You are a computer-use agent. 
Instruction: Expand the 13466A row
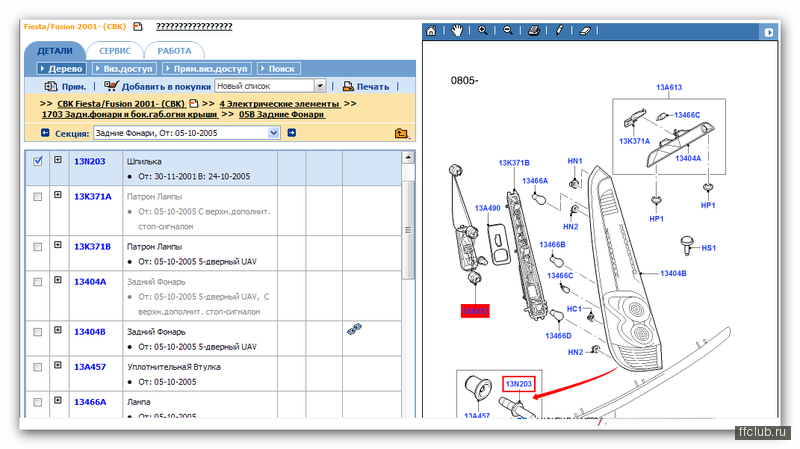(58, 401)
